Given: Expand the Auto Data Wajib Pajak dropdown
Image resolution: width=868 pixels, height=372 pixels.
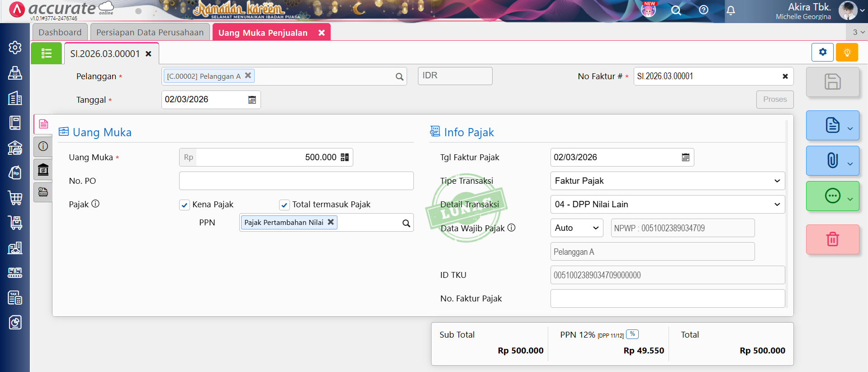Looking at the screenshot, I should point(577,228).
